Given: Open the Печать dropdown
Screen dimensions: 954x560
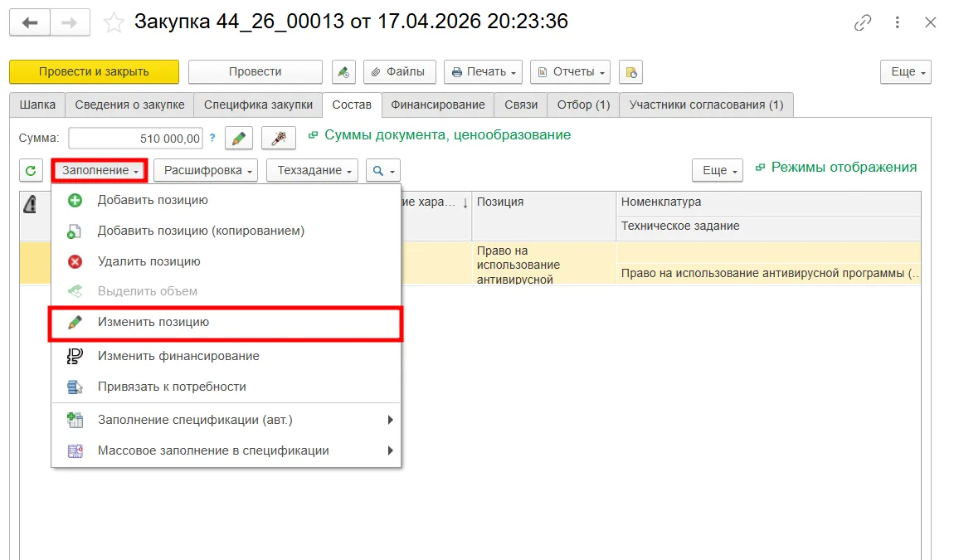Looking at the screenshot, I should pos(484,72).
